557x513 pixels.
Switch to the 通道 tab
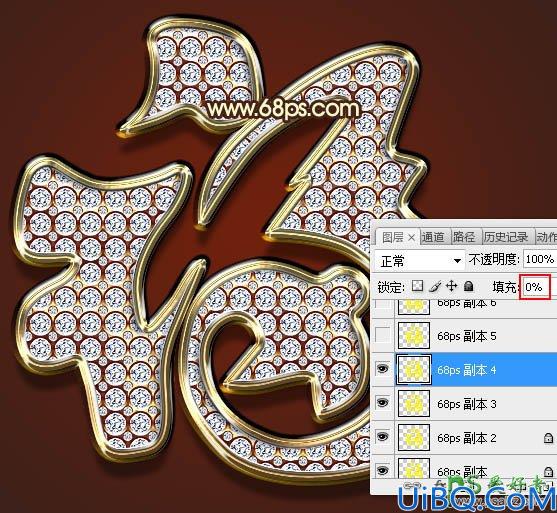point(433,237)
